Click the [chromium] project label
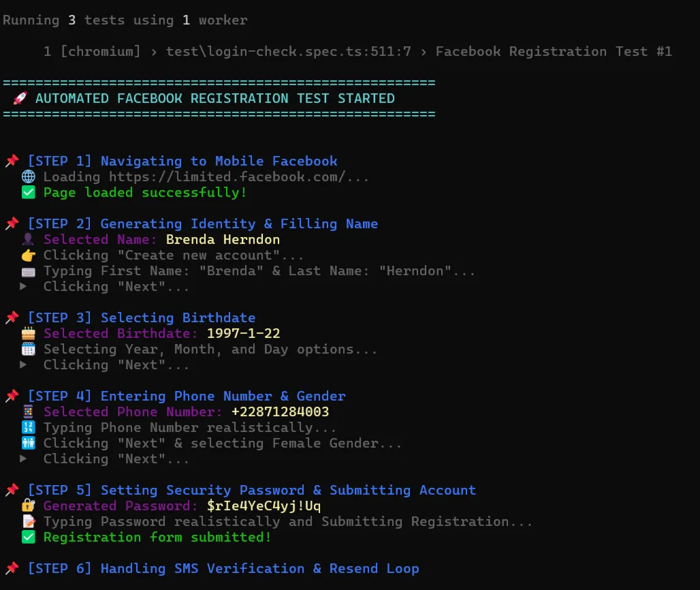This screenshot has height=590, width=700. click(x=101, y=51)
